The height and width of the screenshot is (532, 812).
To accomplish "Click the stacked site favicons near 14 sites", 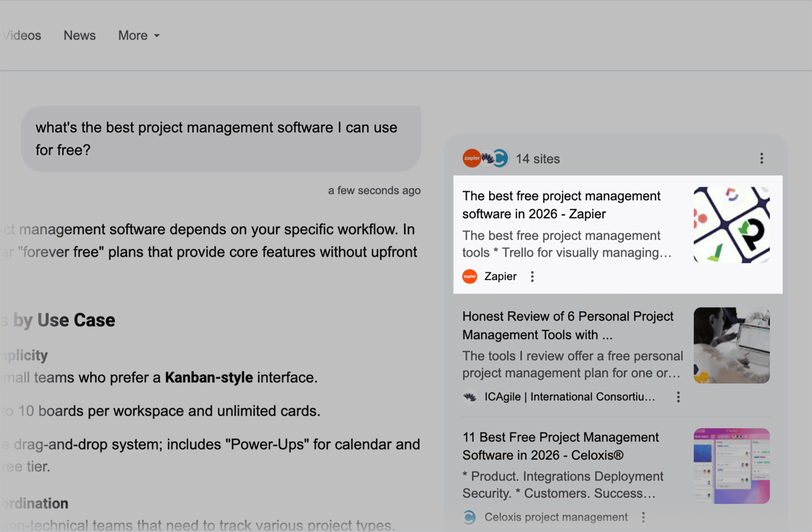I will 485,158.
